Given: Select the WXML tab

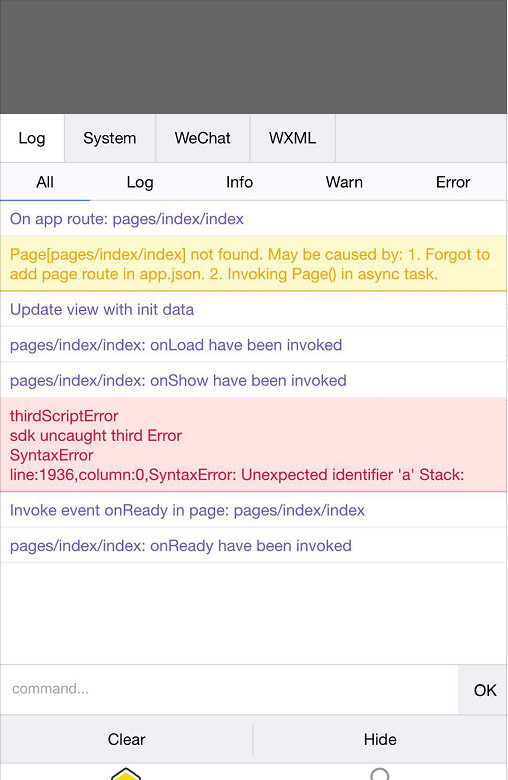Looking at the screenshot, I should [x=293, y=138].
